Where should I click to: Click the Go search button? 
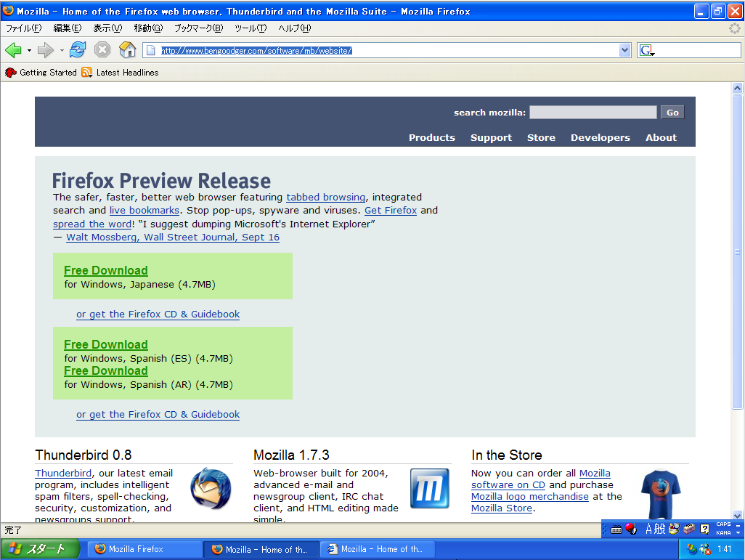[672, 112]
